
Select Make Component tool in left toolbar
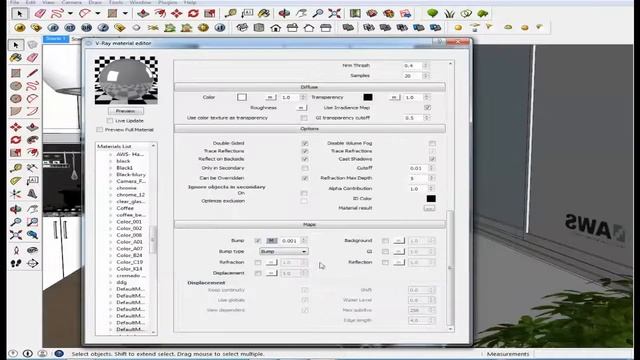click(x=32, y=44)
